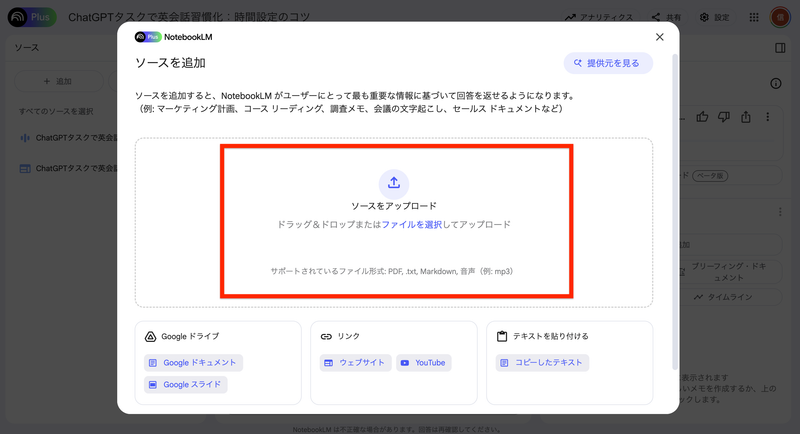Select the Google スライド source
The height and width of the screenshot is (434, 800).
click(186, 385)
